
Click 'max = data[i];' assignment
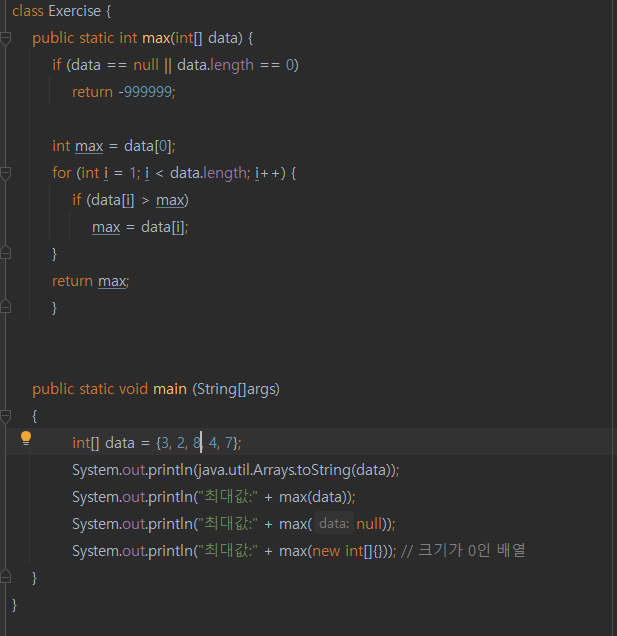coord(140,227)
